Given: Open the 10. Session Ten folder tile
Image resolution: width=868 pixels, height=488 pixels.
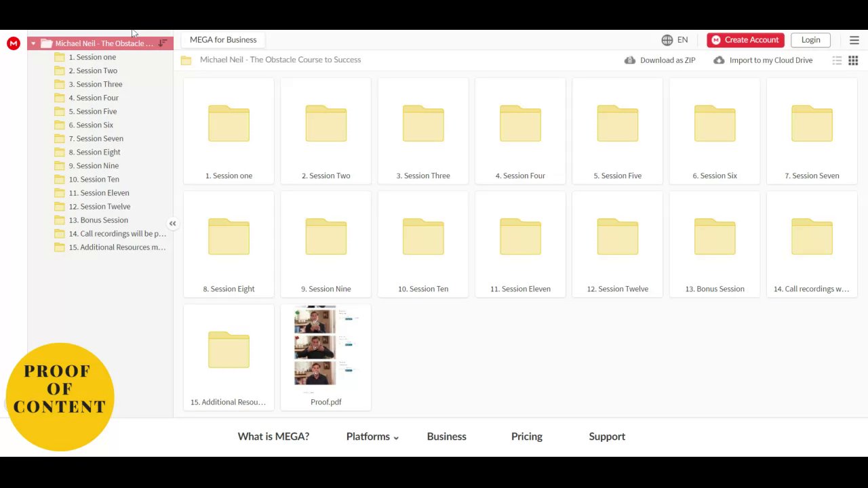Looking at the screenshot, I should (423, 244).
